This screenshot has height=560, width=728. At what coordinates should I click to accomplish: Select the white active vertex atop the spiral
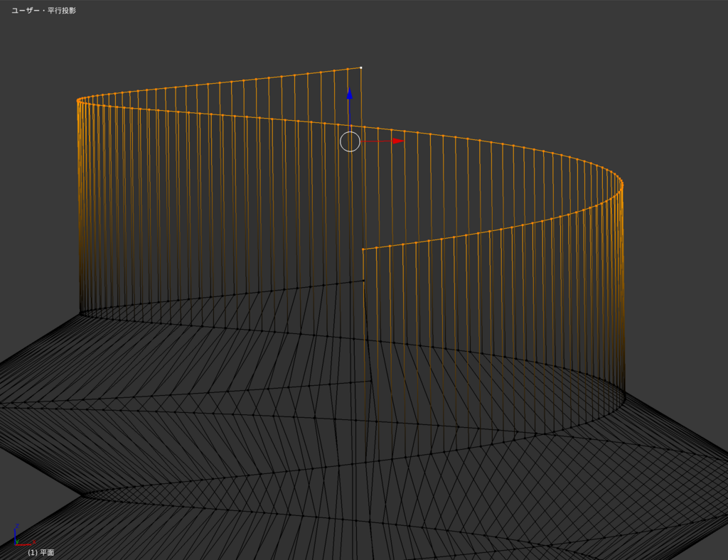[x=361, y=68]
